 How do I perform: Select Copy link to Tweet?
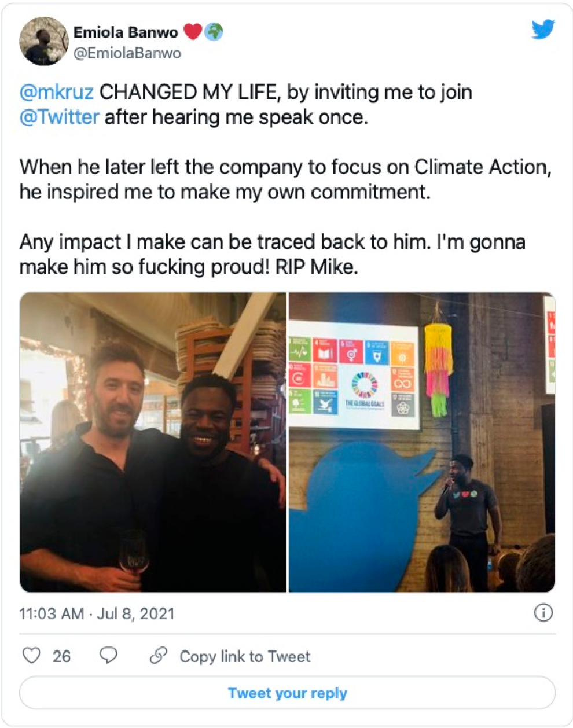point(244,656)
